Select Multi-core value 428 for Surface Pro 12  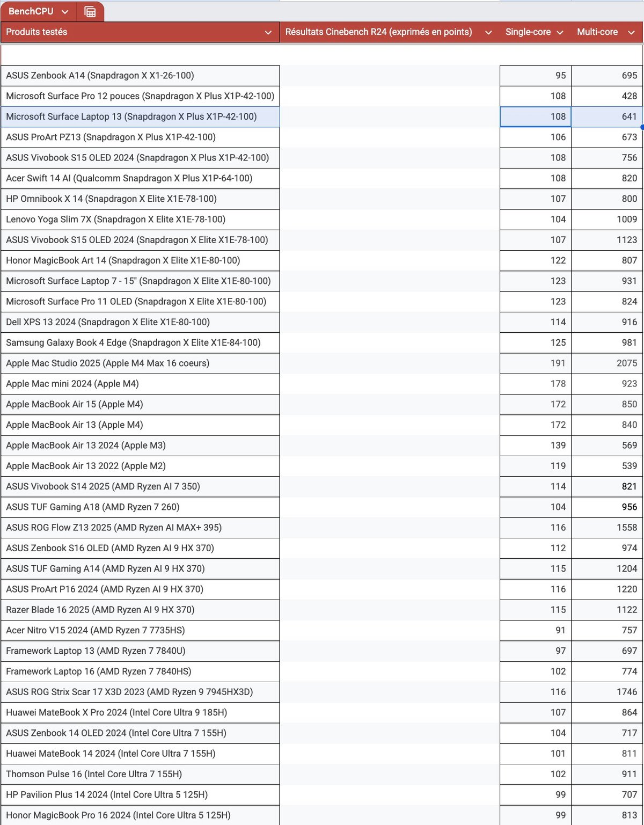pyautogui.click(x=607, y=96)
